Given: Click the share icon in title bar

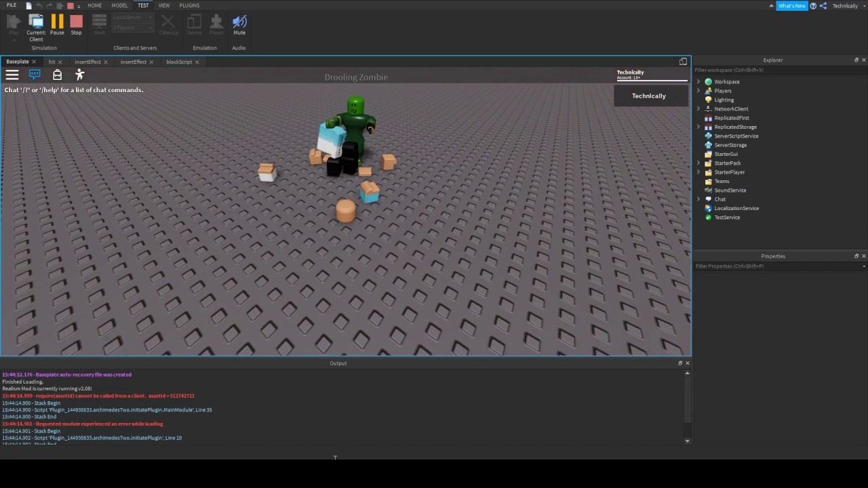Looking at the screenshot, I should pyautogui.click(x=823, y=6).
